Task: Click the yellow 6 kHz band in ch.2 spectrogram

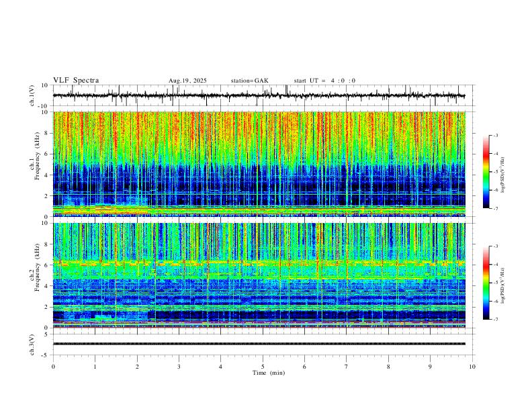Action: (x=259, y=263)
